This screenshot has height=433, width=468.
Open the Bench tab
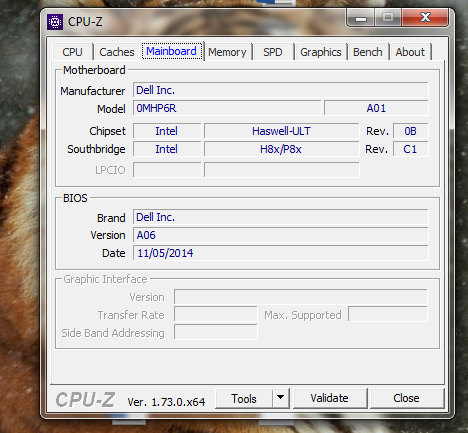coord(368,52)
